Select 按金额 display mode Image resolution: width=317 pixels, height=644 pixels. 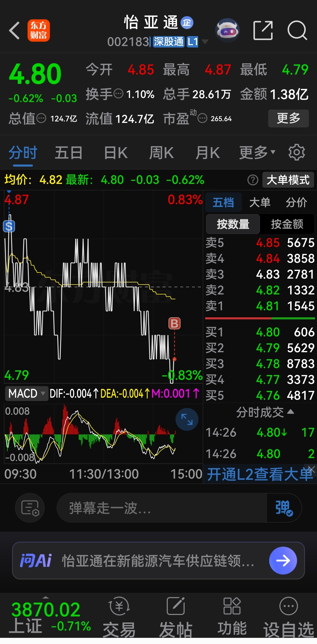[287, 224]
